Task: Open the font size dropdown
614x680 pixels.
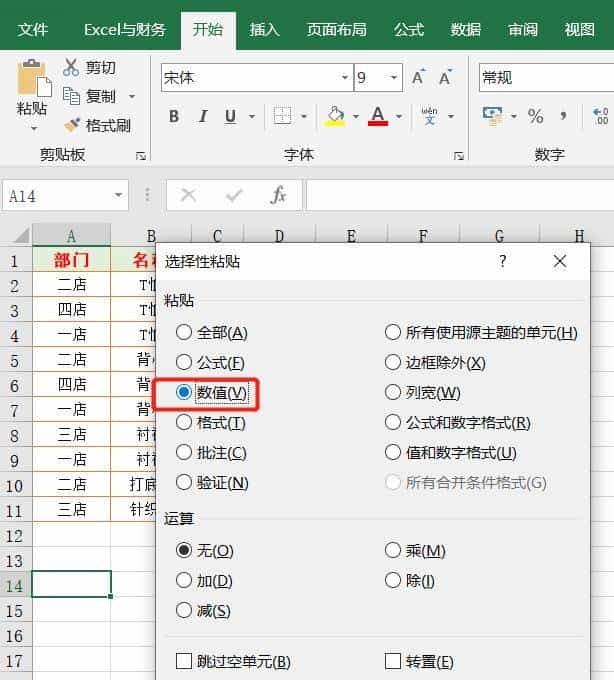Action: point(394,78)
